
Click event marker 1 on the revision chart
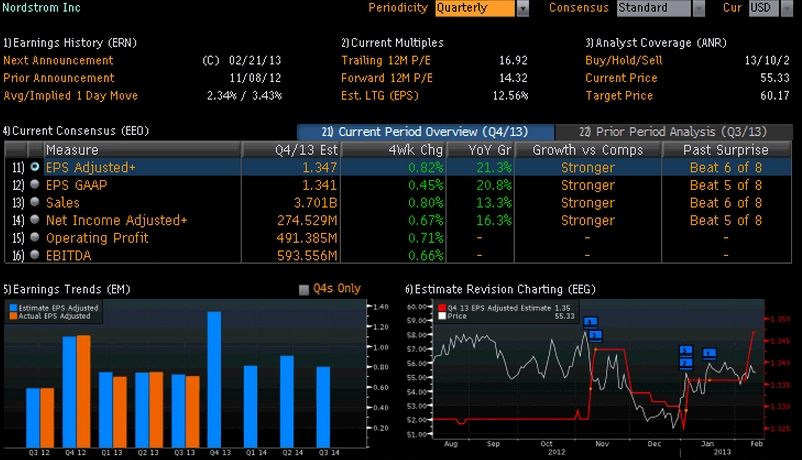pyautogui.click(x=709, y=353)
